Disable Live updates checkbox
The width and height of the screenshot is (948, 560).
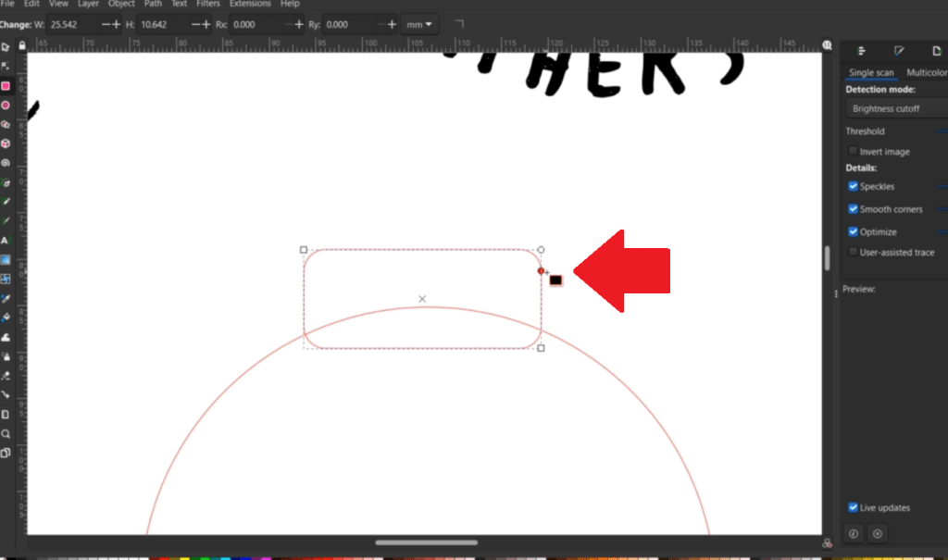853,507
